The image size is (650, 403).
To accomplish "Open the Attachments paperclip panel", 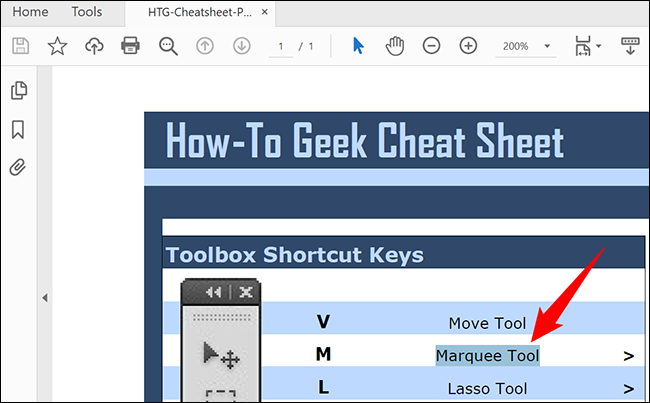I will click(18, 167).
